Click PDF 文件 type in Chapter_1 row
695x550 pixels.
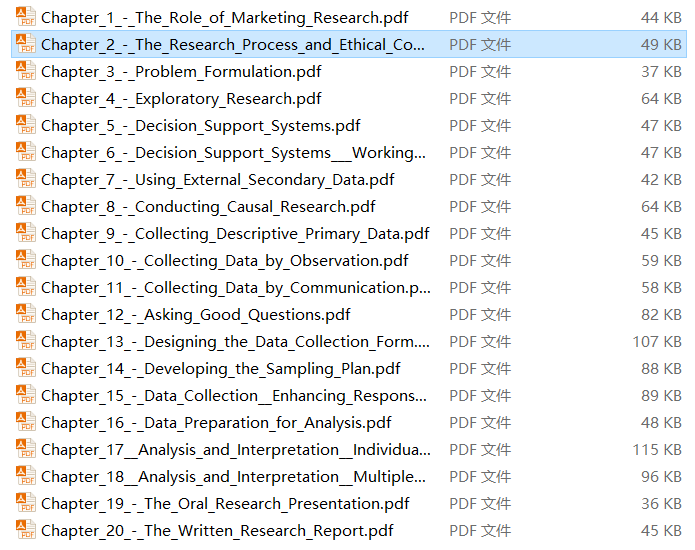coord(480,18)
